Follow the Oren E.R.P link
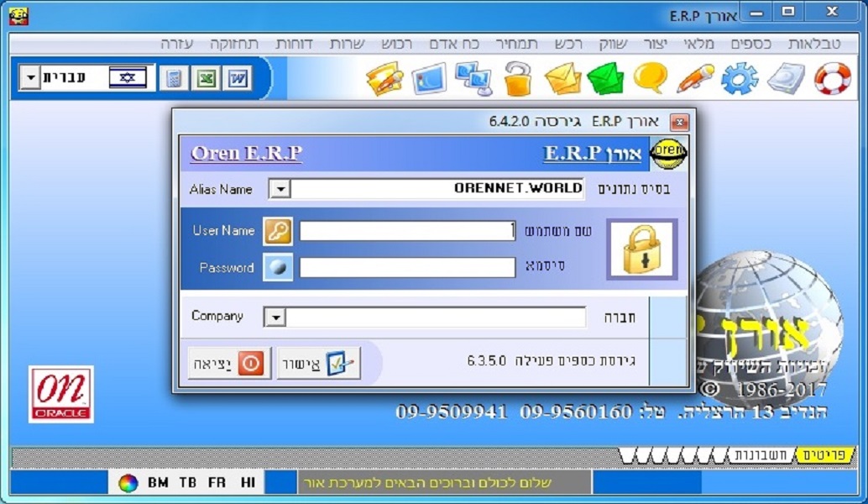 point(246,153)
